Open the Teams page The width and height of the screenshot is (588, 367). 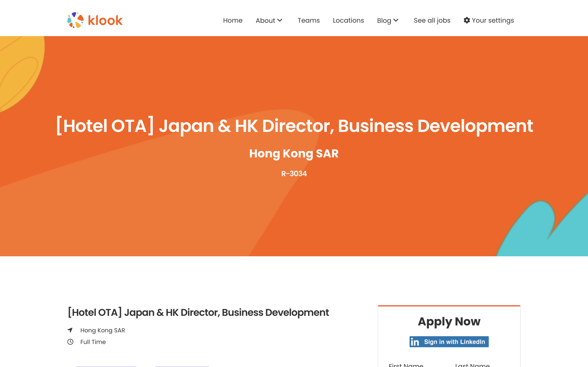308,20
